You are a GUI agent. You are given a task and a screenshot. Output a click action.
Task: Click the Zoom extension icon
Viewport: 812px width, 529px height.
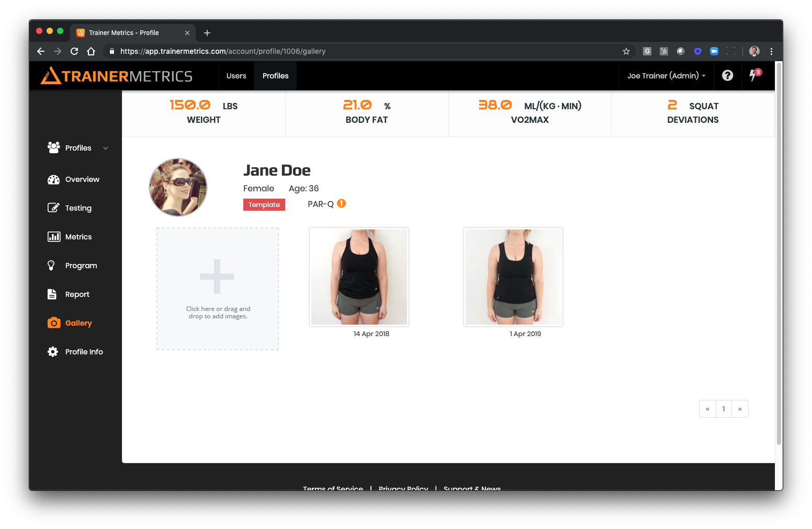point(714,51)
